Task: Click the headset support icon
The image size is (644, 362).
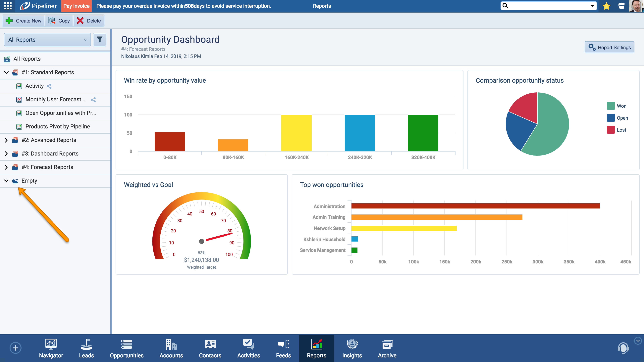Action: [623, 348]
